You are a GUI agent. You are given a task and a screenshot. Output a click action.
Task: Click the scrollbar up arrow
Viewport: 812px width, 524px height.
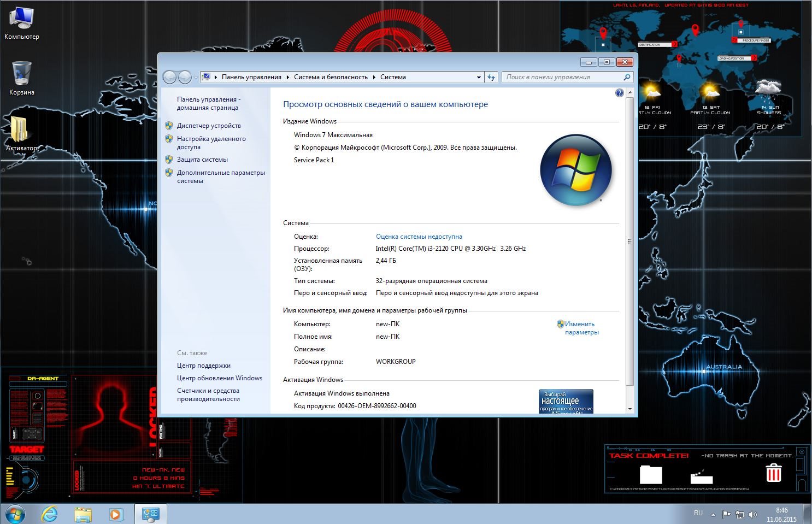tap(629, 93)
